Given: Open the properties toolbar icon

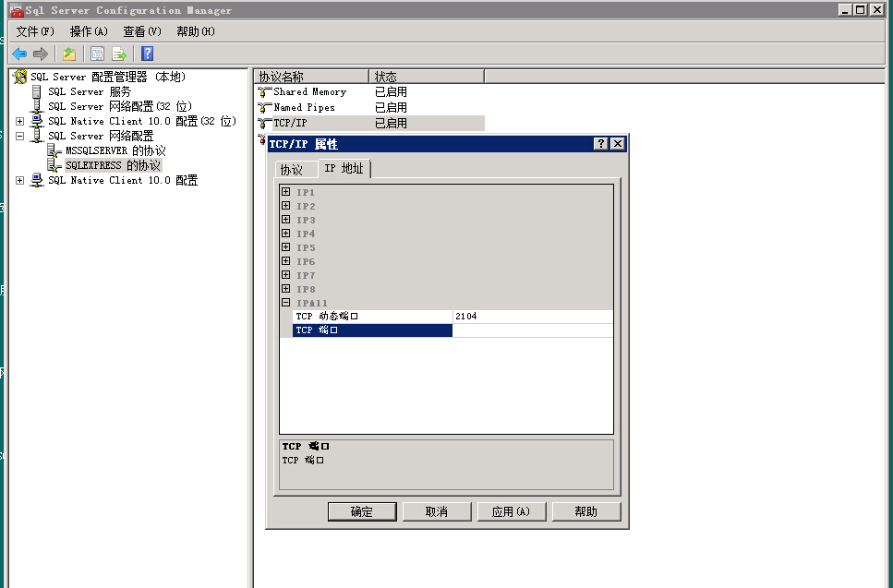Looking at the screenshot, I should point(97,54).
